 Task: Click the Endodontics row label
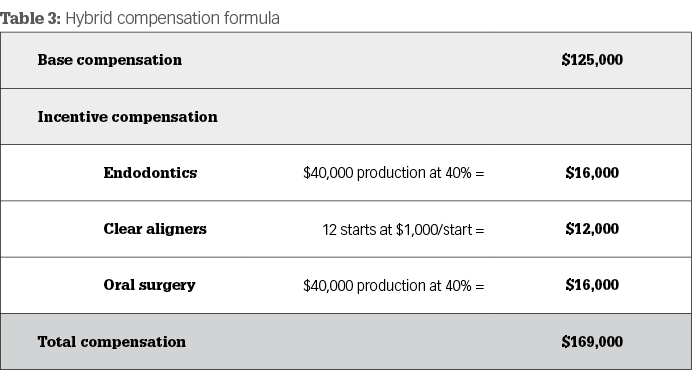tap(150, 173)
